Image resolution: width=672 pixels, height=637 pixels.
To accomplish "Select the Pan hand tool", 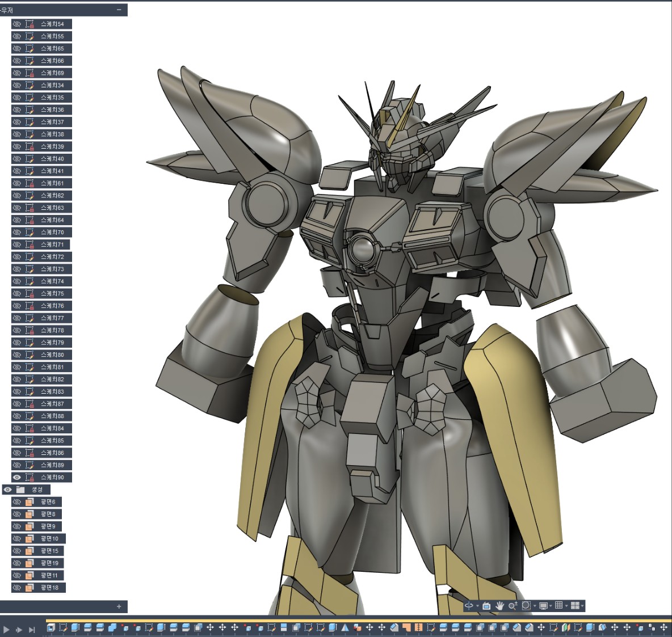I will [x=499, y=606].
